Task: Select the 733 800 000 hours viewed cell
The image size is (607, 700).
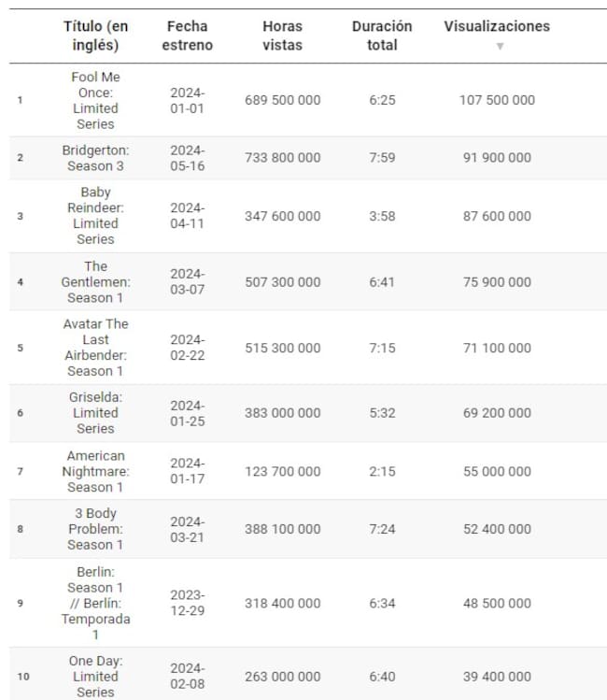Action: click(x=282, y=158)
